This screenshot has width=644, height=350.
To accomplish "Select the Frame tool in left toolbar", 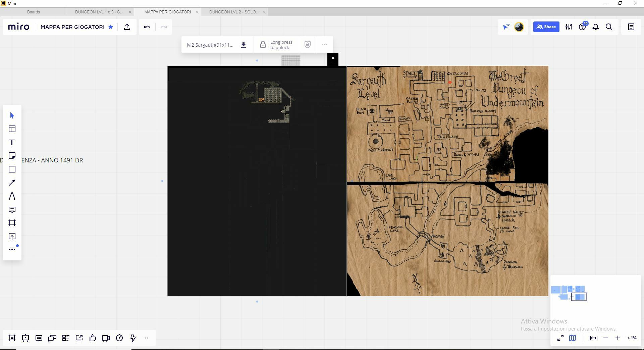I will point(12,223).
